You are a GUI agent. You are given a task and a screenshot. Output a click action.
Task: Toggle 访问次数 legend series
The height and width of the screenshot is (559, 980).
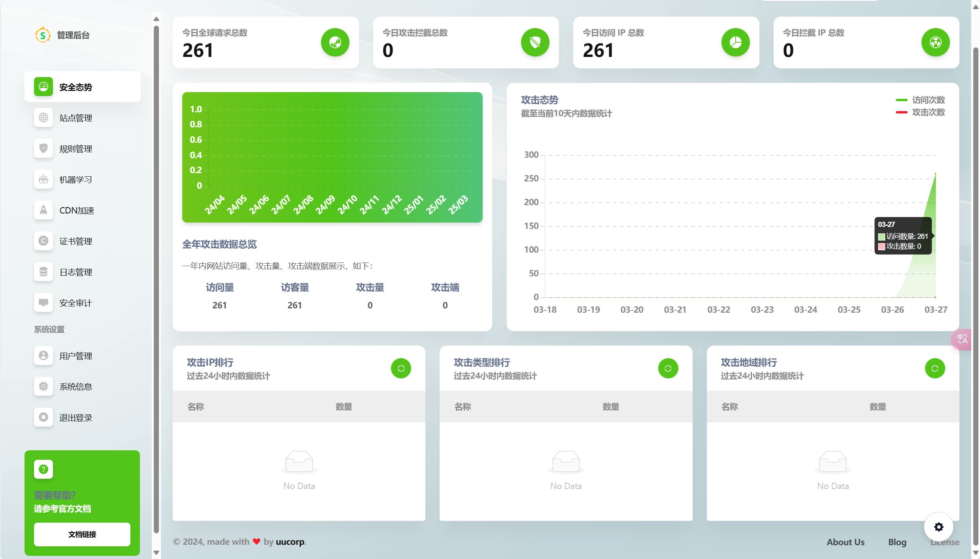(x=920, y=100)
